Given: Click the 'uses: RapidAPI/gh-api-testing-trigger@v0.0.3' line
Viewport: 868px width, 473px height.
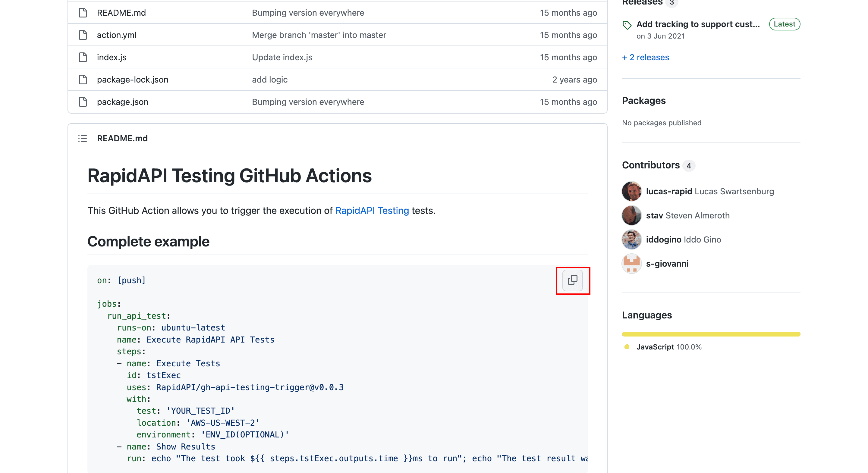Looking at the screenshot, I should (235, 387).
